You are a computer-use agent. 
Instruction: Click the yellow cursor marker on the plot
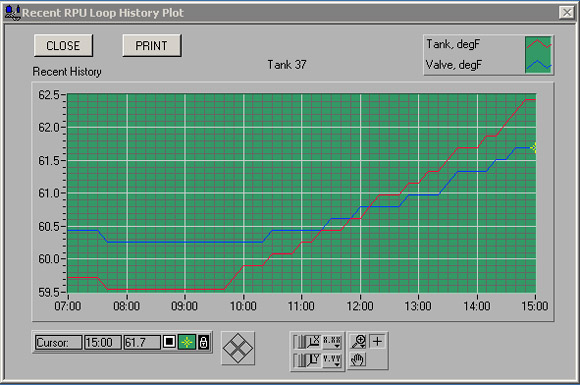coord(534,148)
